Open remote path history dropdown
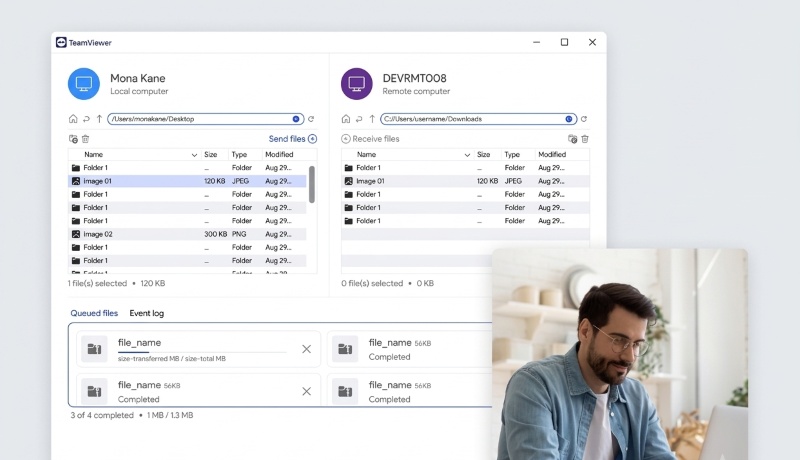 click(569, 119)
